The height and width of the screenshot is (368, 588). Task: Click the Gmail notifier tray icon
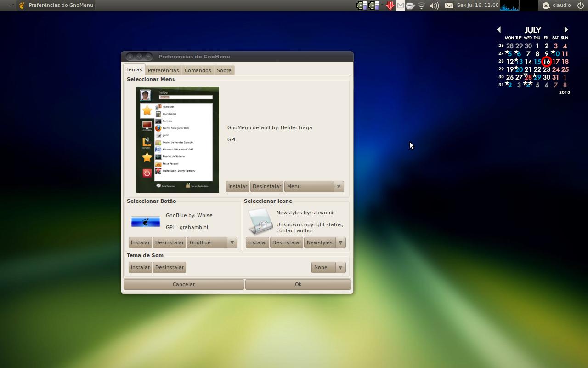tap(401, 6)
